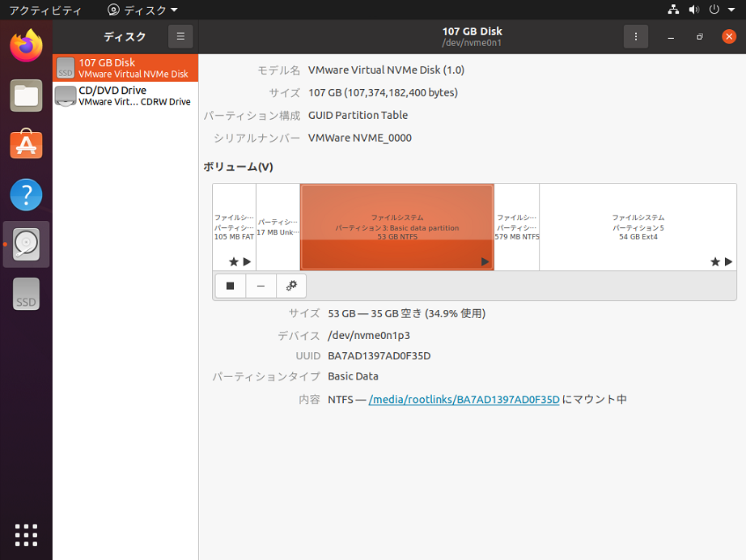Choose the 579 MB NTFS partition
This screenshot has height=560, width=746.
pos(516,227)
